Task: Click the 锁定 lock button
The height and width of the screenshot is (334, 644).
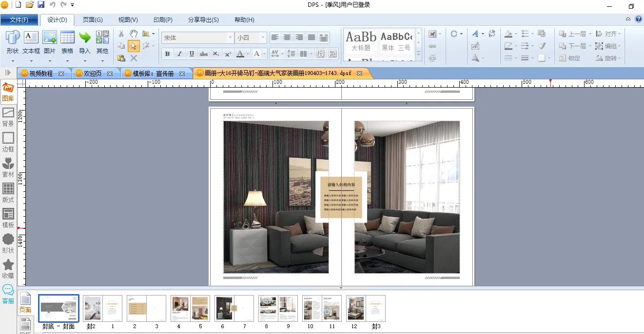Action: point(570,58)
